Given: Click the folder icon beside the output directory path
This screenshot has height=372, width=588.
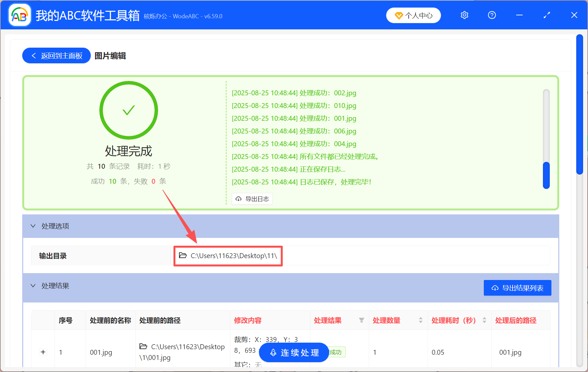Looking at the screenshot, I should pyautogui.click(x=183, y=256).
